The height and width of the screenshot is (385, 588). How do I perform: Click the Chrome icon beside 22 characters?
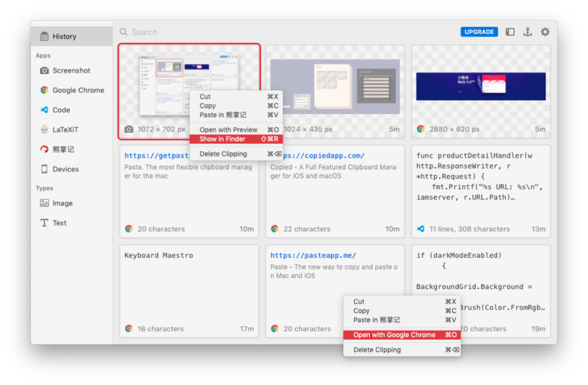275,229
